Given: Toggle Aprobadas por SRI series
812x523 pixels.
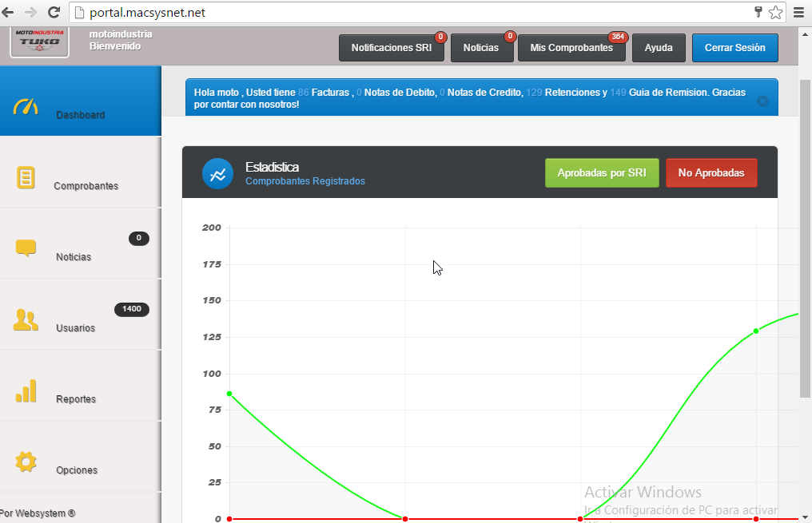Looking at the screenshot, I should [602, 173].
